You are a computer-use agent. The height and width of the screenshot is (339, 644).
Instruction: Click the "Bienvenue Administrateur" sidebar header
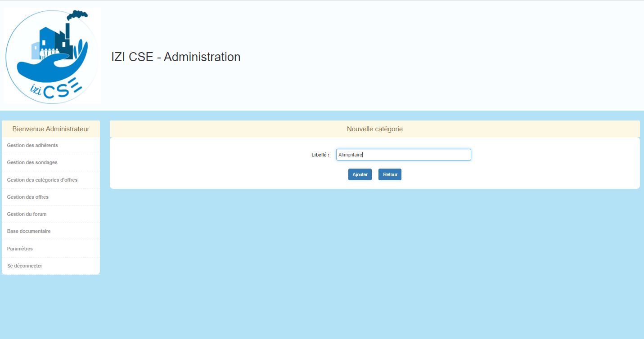coord(51,129)
